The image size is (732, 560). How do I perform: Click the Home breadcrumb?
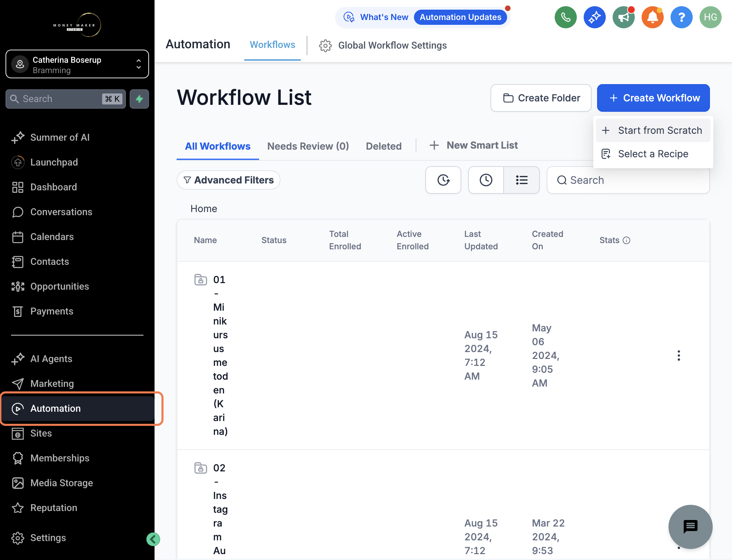point(204,209)
